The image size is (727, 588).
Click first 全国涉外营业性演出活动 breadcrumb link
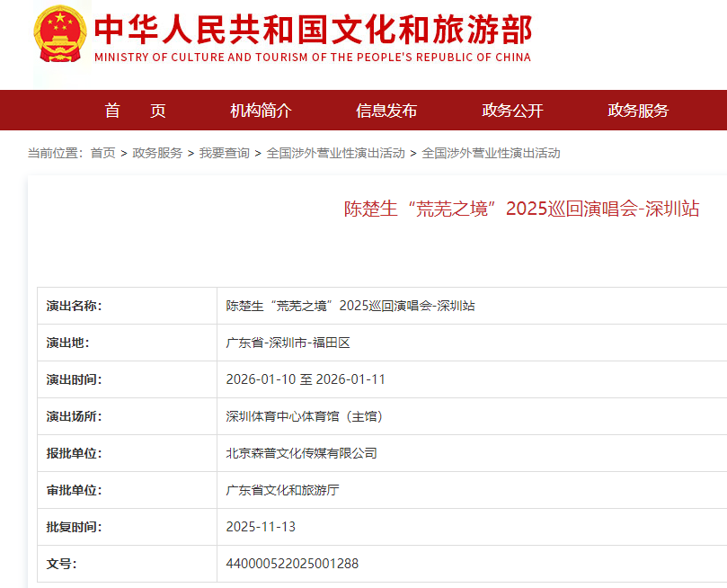click(335, 153)
